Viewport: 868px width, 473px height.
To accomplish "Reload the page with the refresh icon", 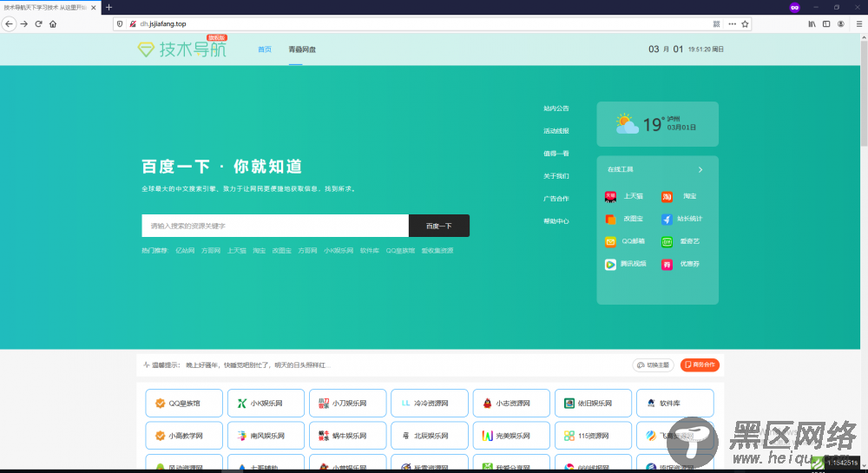I will (x=38, y=23).
